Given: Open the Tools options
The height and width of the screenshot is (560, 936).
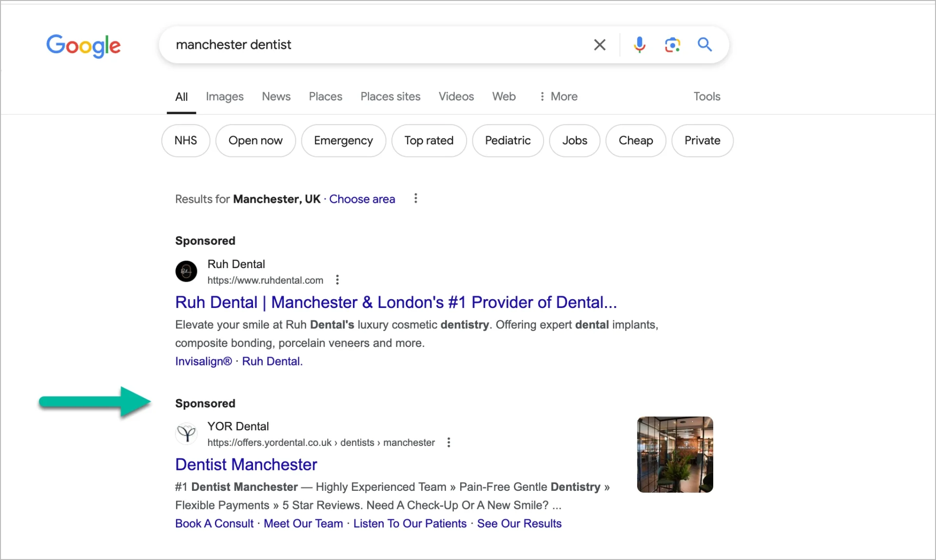Looking at the screenshot, I should [x=706, y=97].
